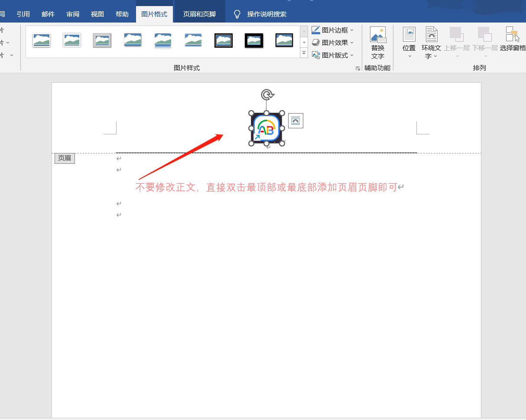The image size is (526, 420).
Task: Select the AB logo image in the header
Action: tap(267, 128)
